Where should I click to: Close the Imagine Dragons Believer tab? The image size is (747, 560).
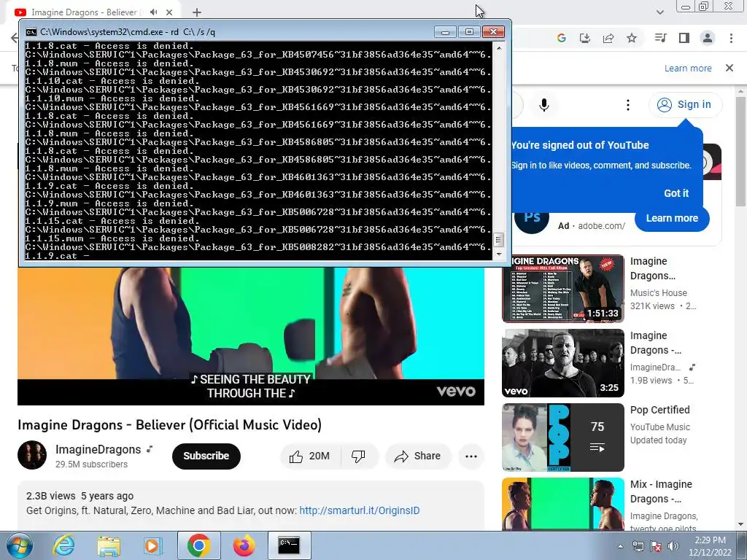tap(169, 12)
